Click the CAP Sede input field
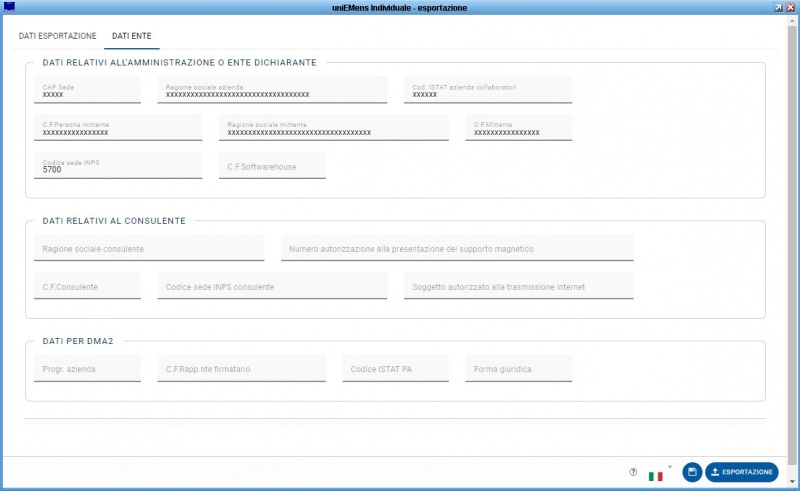The width and height of the screenshot is (800, 491). (x=87, y=91)
